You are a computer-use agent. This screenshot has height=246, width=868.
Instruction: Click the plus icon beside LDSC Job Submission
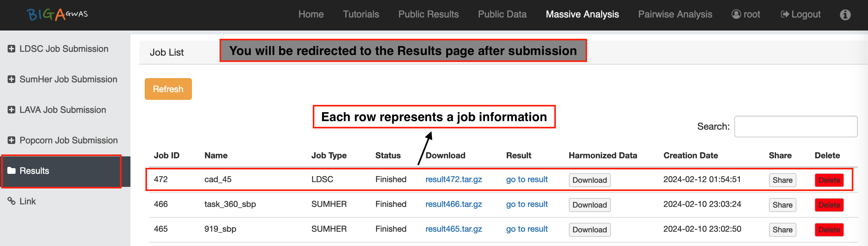(x=11, y=49)
